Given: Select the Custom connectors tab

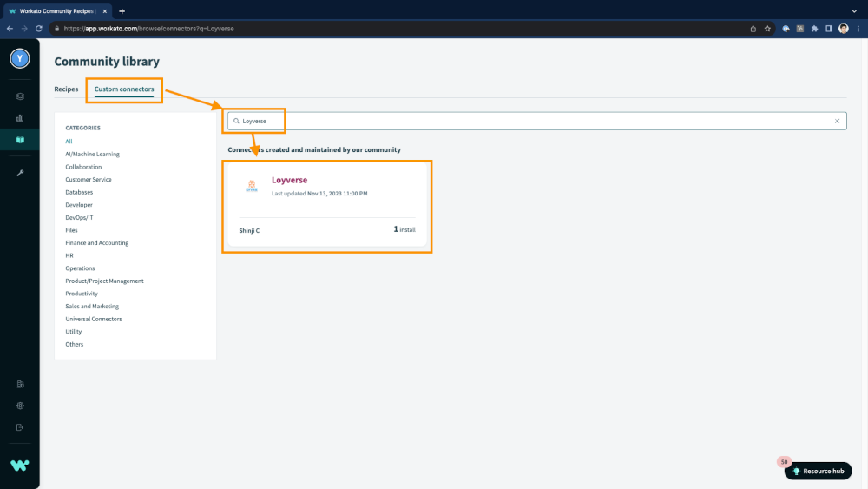Looking at the screenshot, I should pos(124,89).
